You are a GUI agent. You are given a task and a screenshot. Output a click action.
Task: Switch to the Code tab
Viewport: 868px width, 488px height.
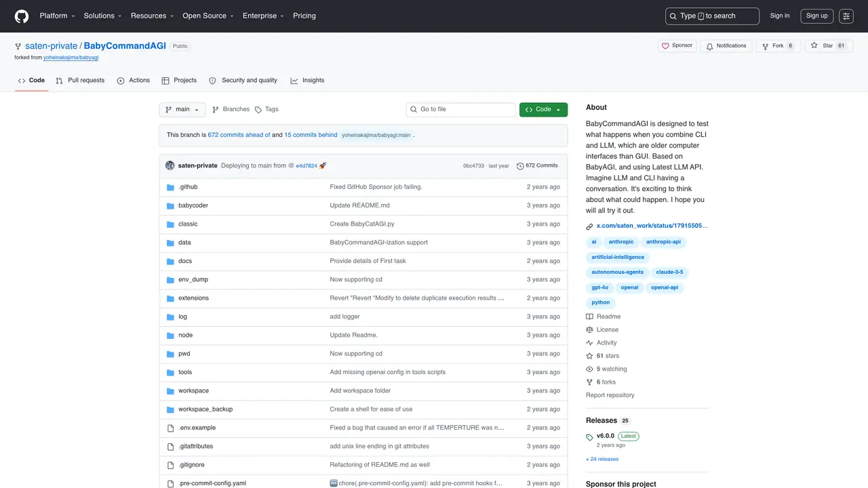(31, 81)
